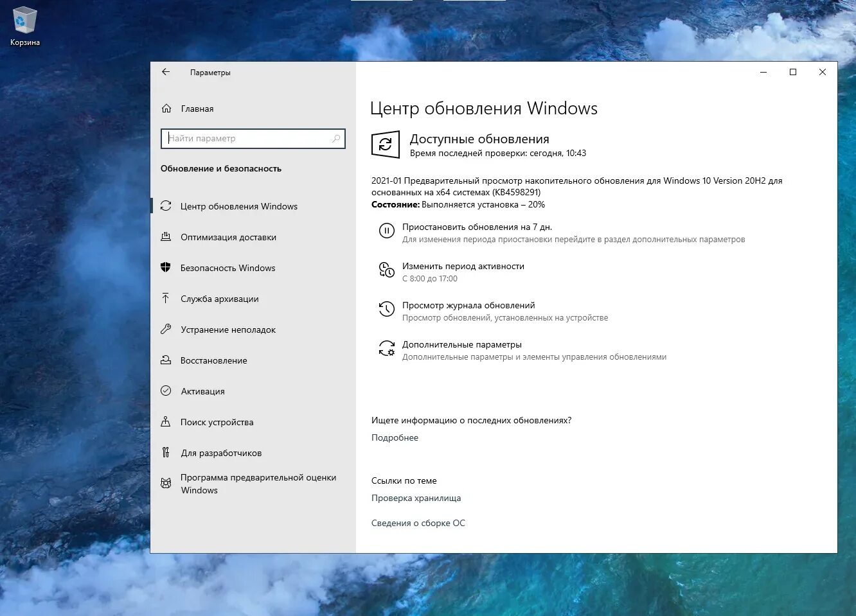Click Изменить период активности option
The image size is (856, 616).
coord(463,266)
